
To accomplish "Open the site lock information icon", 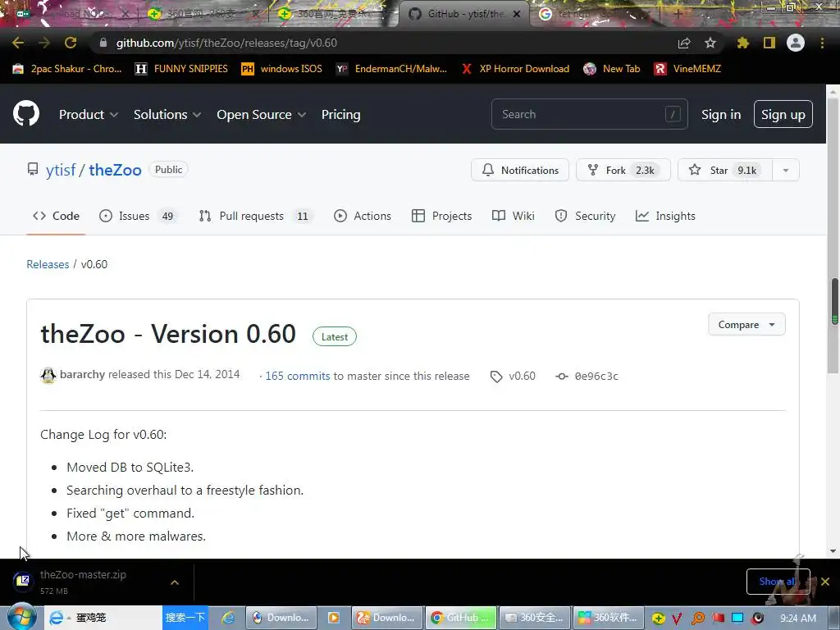I will coord(103,43).
